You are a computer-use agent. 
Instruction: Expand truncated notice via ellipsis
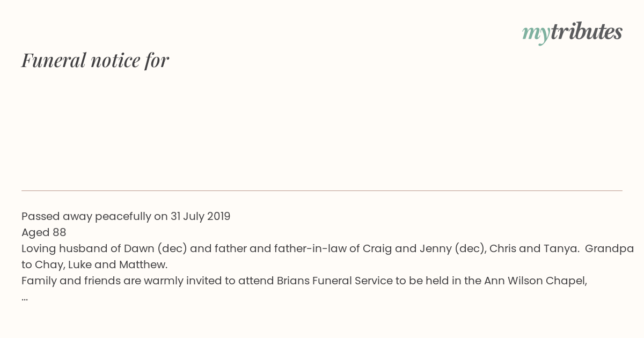[25, 298]
